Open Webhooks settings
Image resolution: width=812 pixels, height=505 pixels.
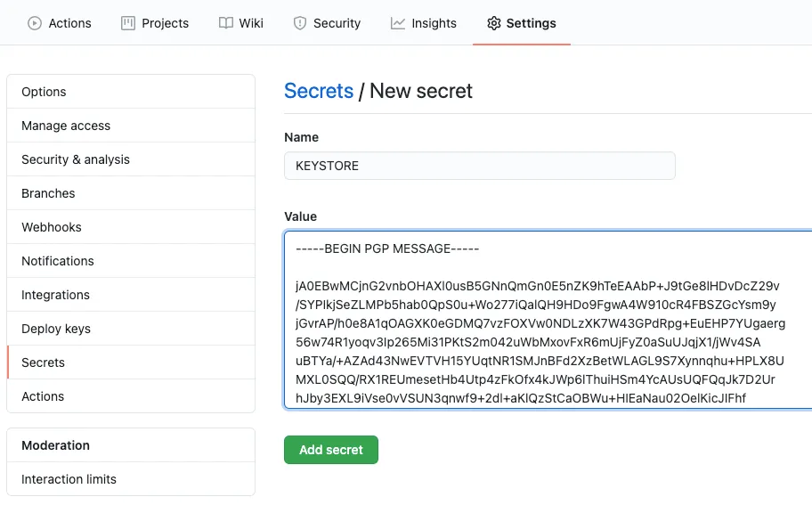[131, 227]
